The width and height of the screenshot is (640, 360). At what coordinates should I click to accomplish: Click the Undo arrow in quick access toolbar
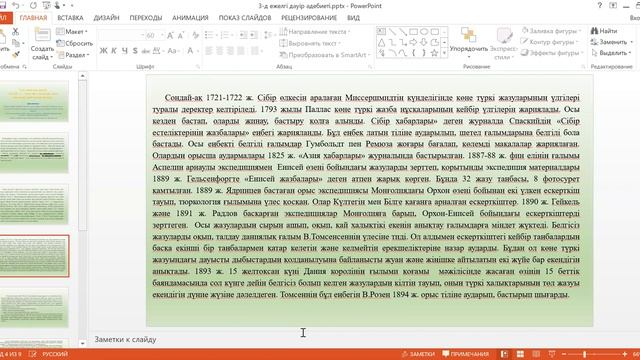pos(16,6)
